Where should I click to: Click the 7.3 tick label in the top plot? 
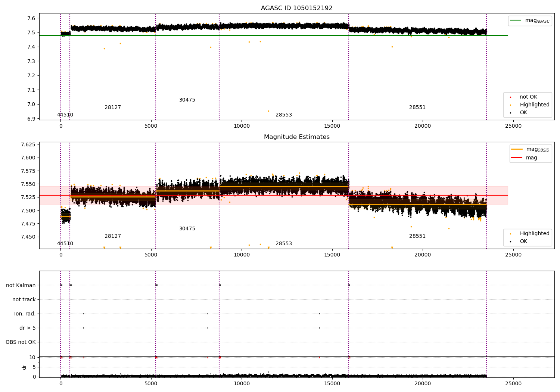click(31, 61)
